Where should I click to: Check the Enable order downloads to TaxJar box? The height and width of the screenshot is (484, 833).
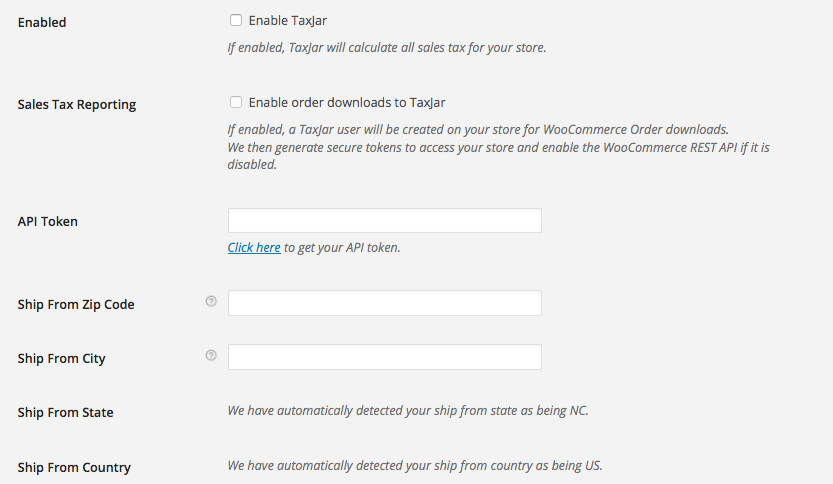pyautogui.click(x=236, y=102)
